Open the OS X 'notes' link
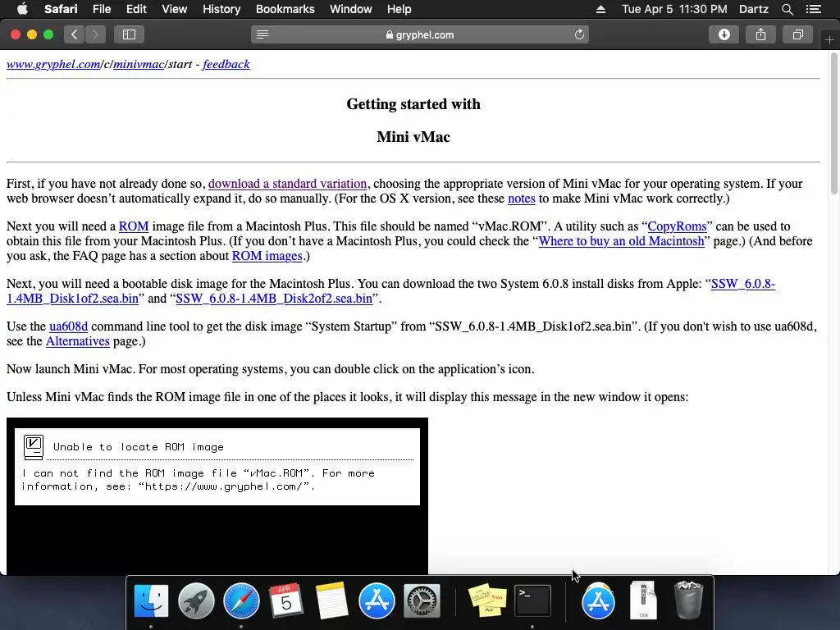 coord(521,199)
